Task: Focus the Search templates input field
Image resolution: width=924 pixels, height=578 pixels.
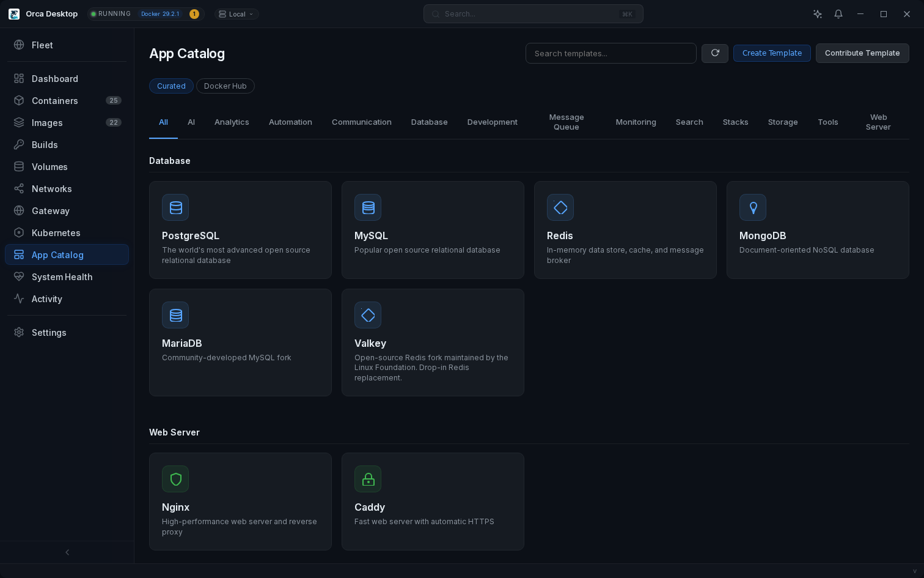Action: (x=611, y=53)
